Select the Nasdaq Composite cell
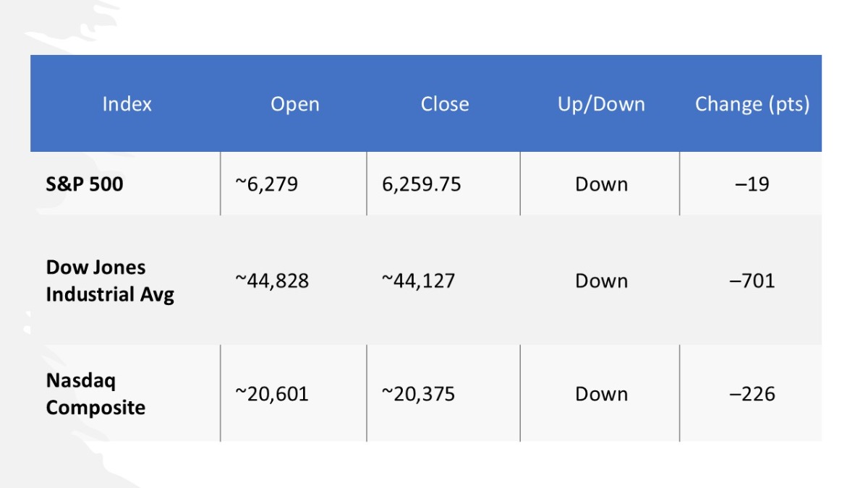This screenshot has width=868, height=488. tap(95, 394)
